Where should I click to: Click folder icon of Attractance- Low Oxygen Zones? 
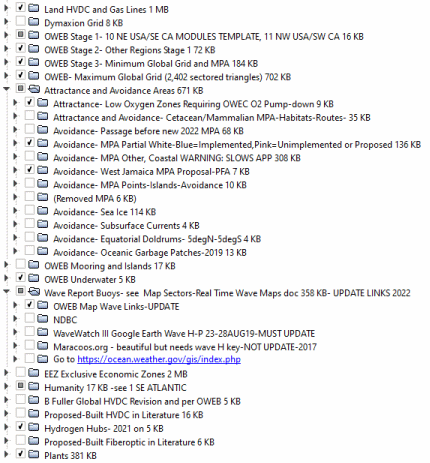click(x=42, y=102)
